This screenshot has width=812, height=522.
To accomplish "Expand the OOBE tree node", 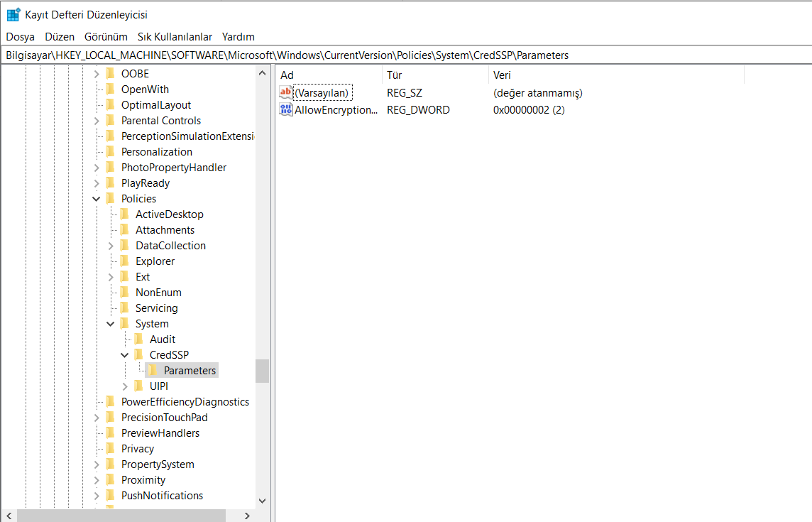I will coord(97,74).
